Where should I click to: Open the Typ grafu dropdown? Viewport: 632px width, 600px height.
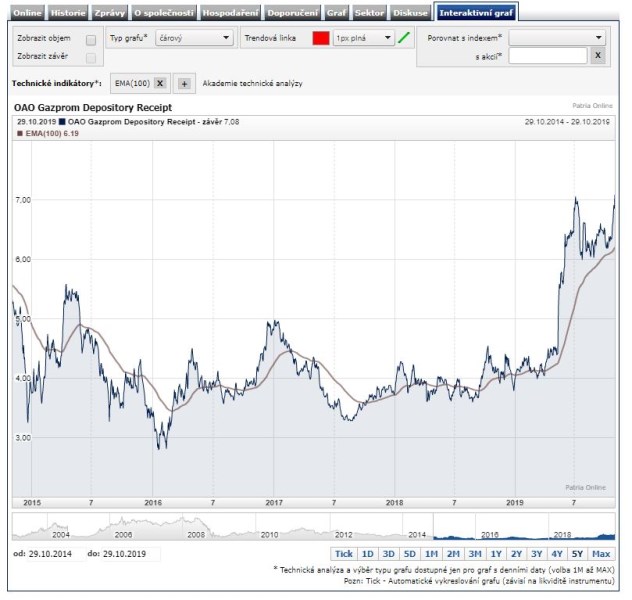tap(193, 38)
